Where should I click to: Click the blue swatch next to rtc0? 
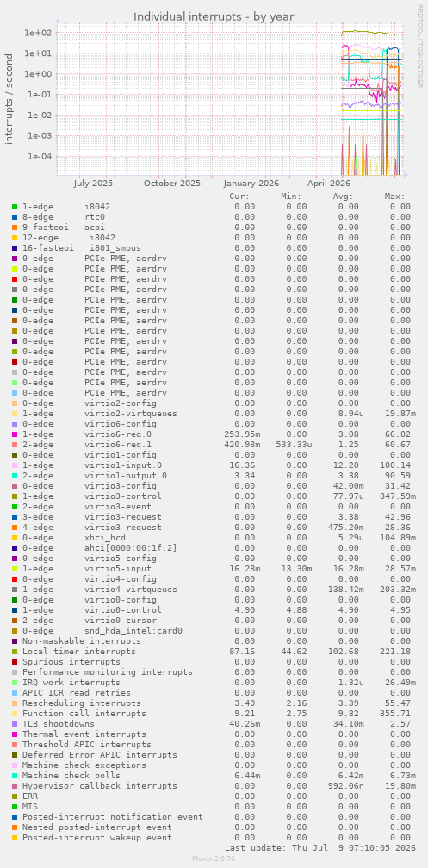point(15,217)
